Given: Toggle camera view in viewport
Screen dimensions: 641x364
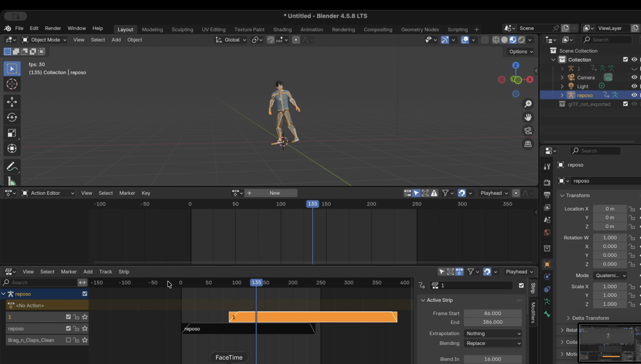Looking at the screenshot, I should 528,131.
